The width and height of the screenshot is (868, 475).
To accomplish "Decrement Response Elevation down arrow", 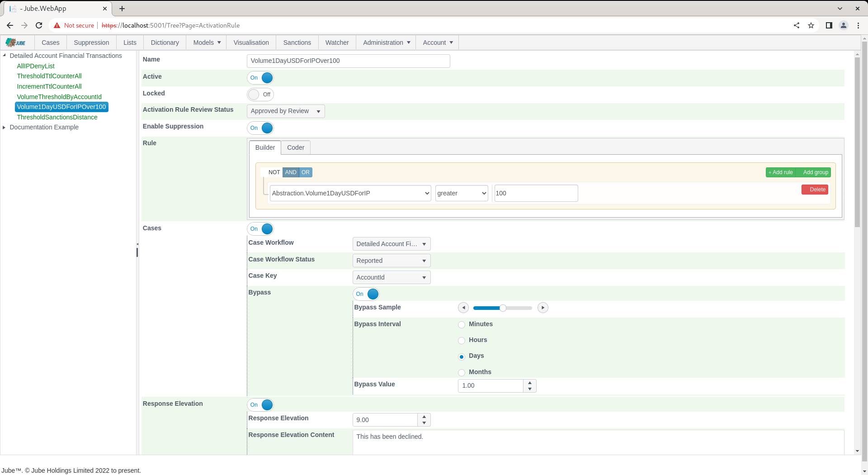I will pyautogui.click(x=424, y=423).
